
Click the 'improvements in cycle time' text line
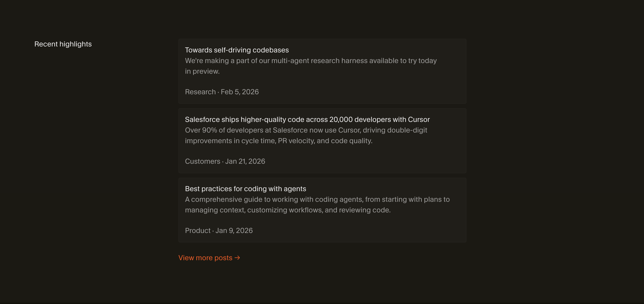point(279,141)
